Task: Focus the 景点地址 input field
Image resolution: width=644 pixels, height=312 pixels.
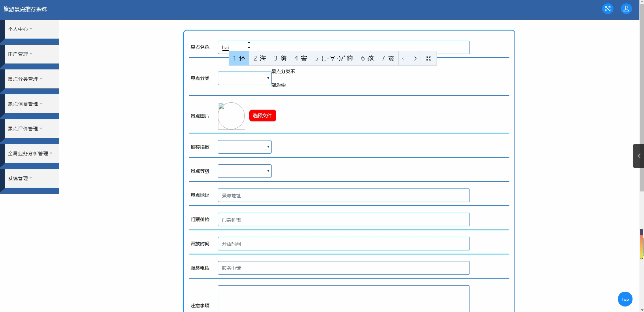Action: (x=344, y=195)
